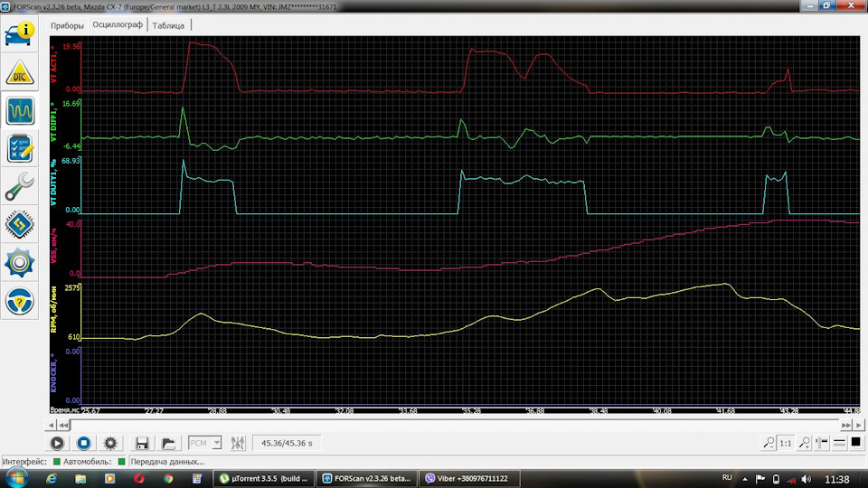Launch Opera browser from taskbar
The image size is (868, 488).
click(139, 479)
